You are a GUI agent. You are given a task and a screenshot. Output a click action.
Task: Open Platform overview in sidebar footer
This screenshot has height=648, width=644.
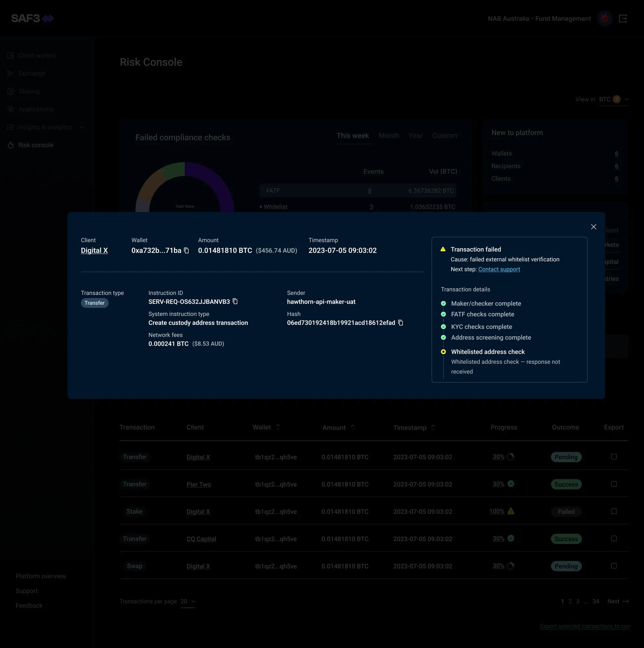pos(40,576)
